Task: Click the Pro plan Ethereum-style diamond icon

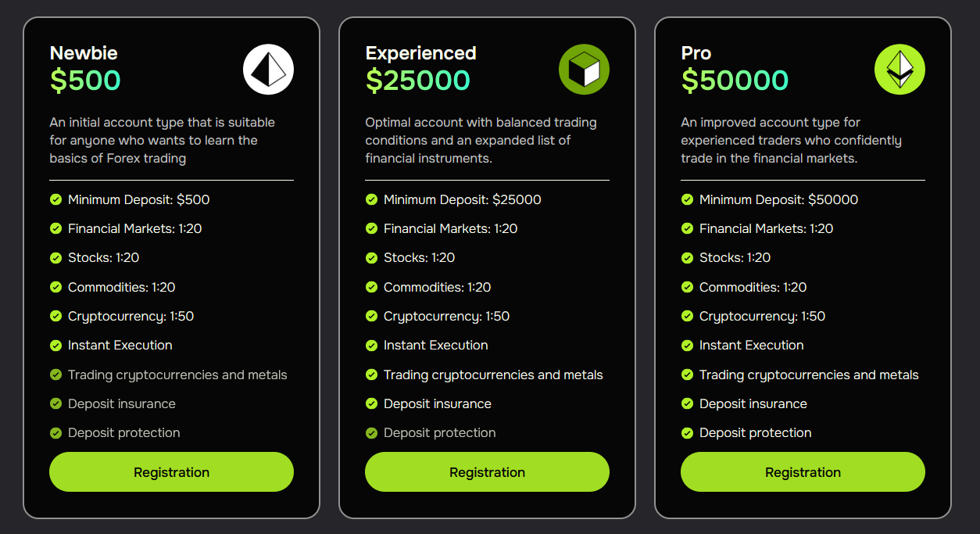Action: pyautogui.click(x=900, y=70)
